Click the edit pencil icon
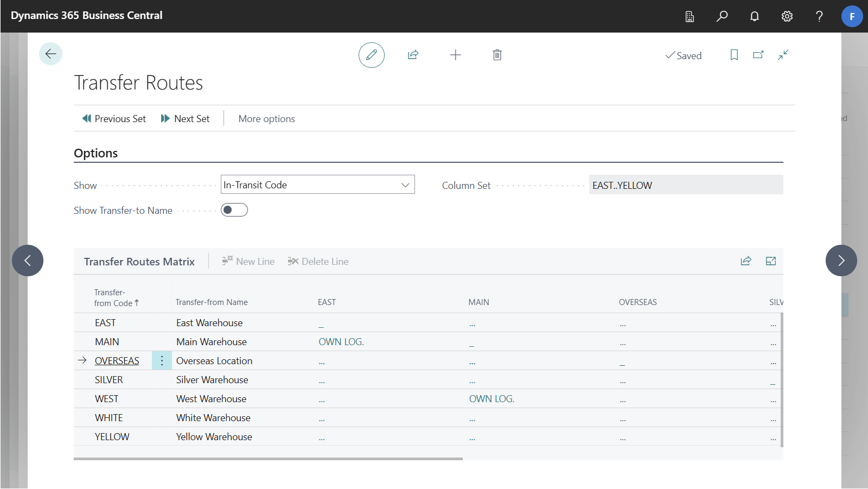 tap(372, 55)
